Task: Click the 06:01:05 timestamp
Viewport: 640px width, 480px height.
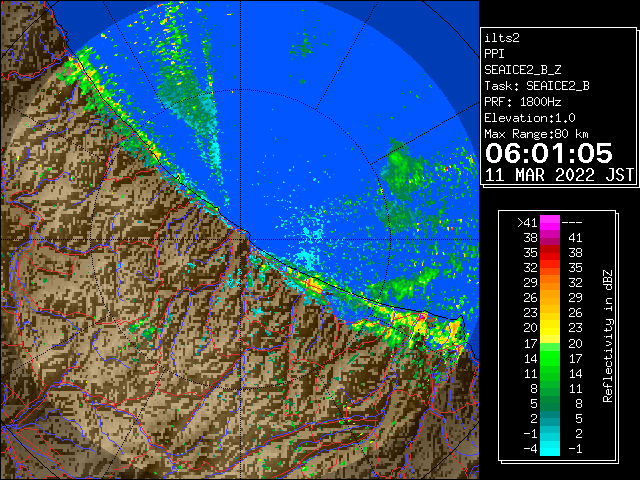Action: pos(549,153)
